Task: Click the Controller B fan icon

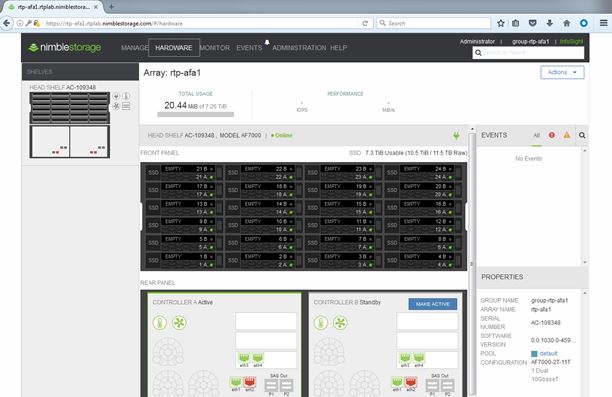Action: [x=340, y=323]
